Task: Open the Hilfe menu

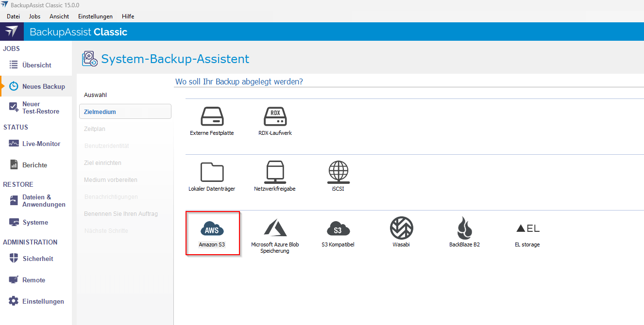Action: [x=128, y=16]
